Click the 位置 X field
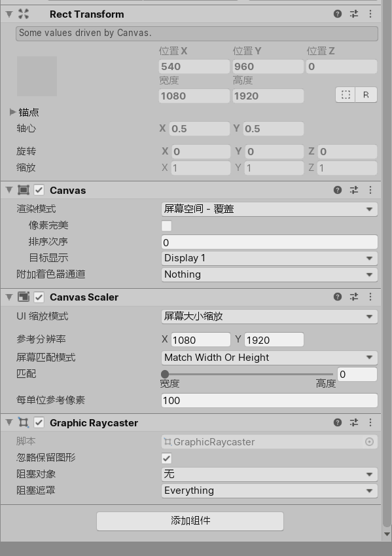 pos(194,66)
